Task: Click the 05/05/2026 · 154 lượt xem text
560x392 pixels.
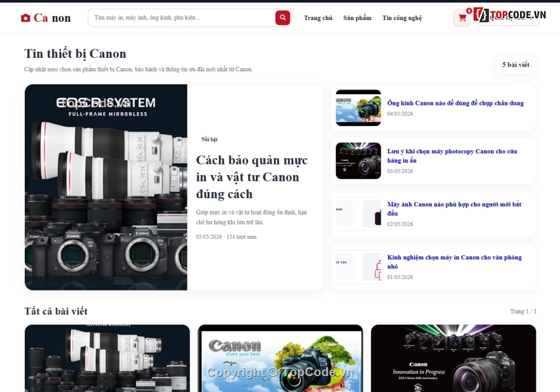Action: [x=226, y=237]
